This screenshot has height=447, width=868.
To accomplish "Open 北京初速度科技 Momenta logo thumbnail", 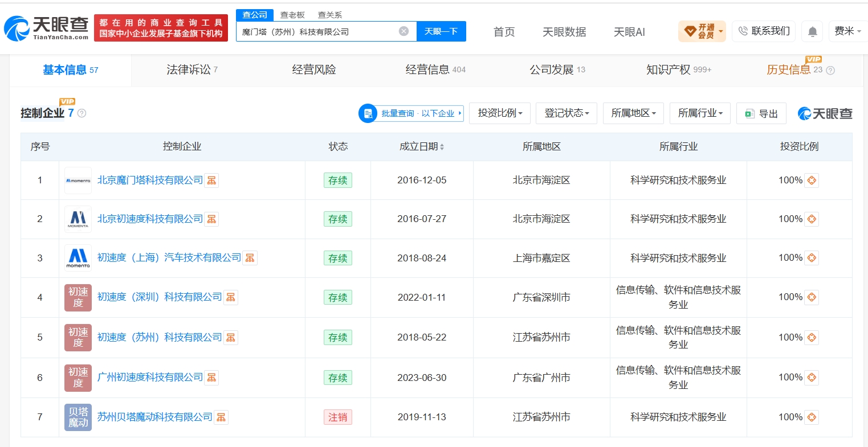I will [78, 219].
